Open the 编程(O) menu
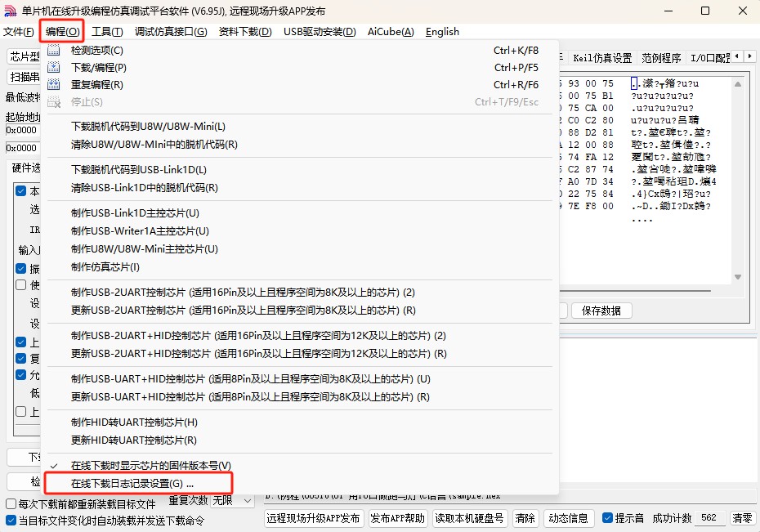Viewport: 760px width, 532px height. pyautogui.click(x=63, y=32)
